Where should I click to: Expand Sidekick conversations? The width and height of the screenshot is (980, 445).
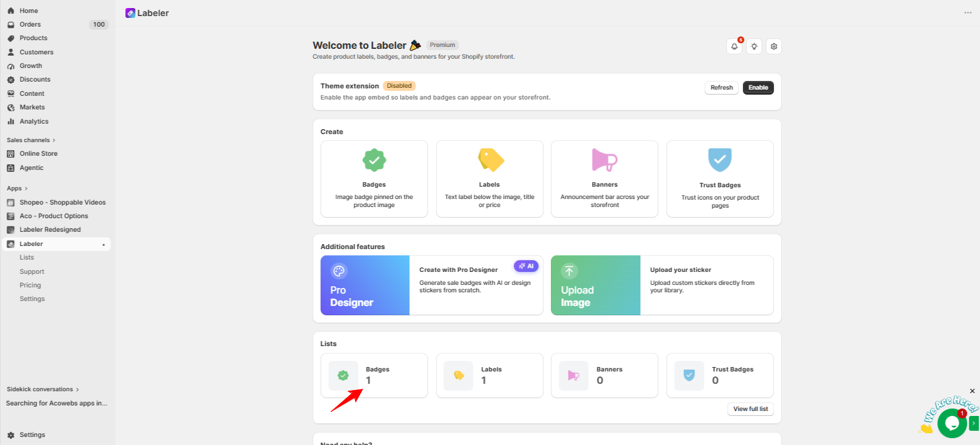[43, 389]
